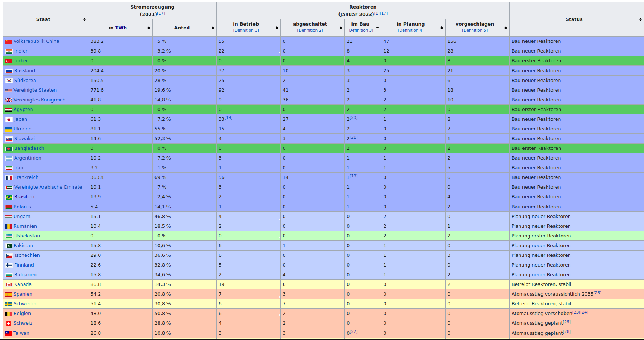Screen dimensions: 644x340
Task: Click the Brasilien flag icon
Action: (x=9, y=197)
